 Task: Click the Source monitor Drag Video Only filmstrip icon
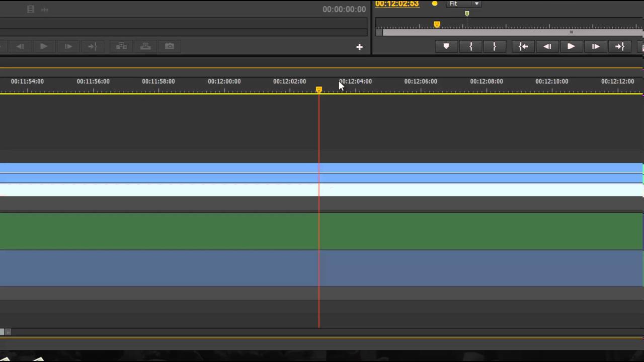tap(31, 9)
